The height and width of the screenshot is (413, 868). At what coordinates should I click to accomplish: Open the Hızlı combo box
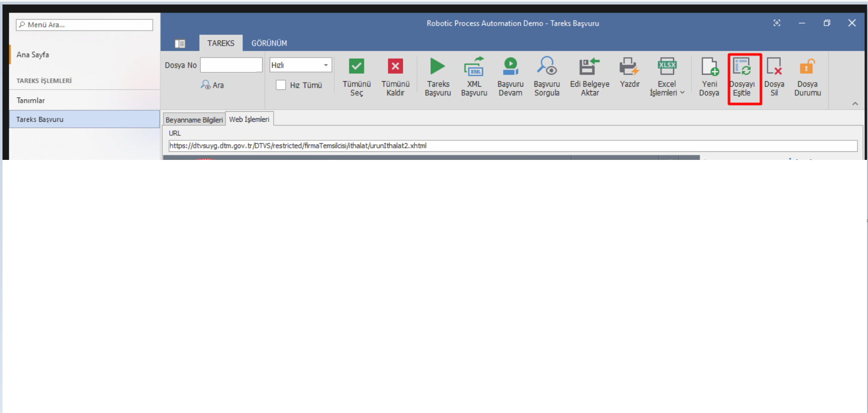click(301, 65)
